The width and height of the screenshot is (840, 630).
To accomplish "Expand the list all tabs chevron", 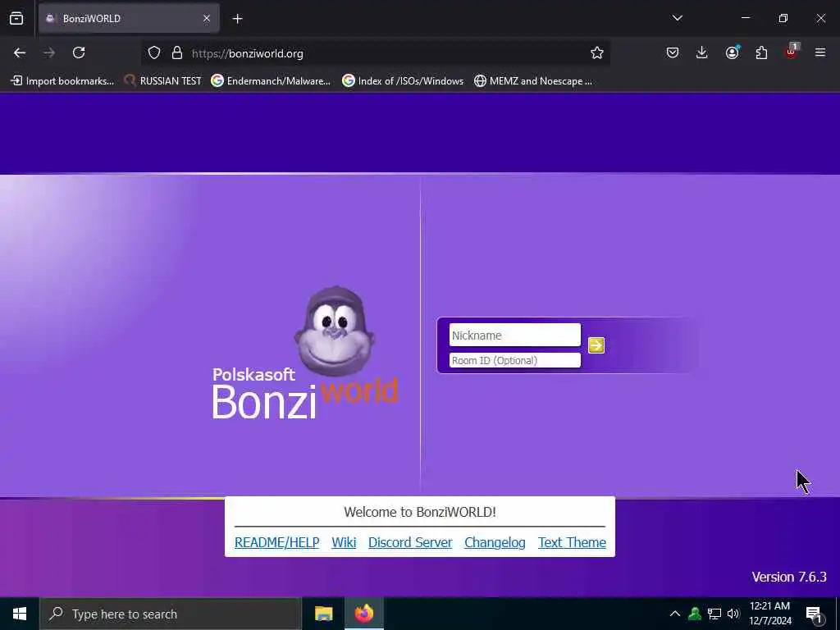I will [677, 18].
